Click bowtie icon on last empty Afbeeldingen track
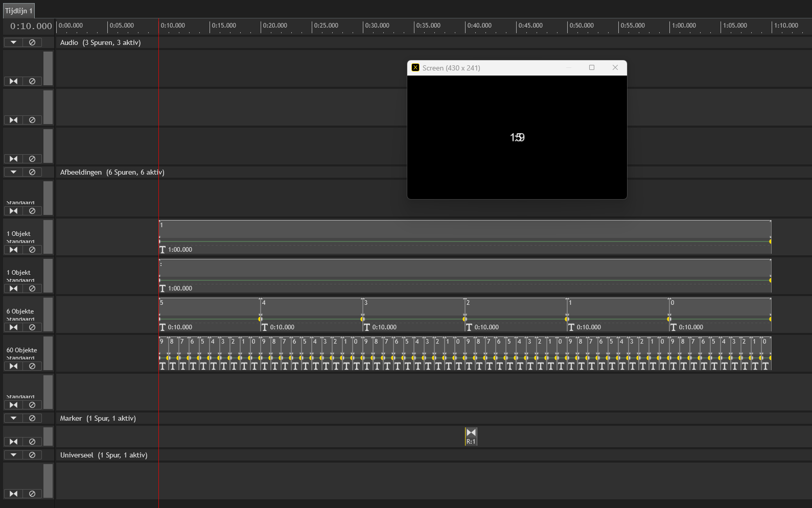This screenshot has width=812, height=508. (13, 405)
